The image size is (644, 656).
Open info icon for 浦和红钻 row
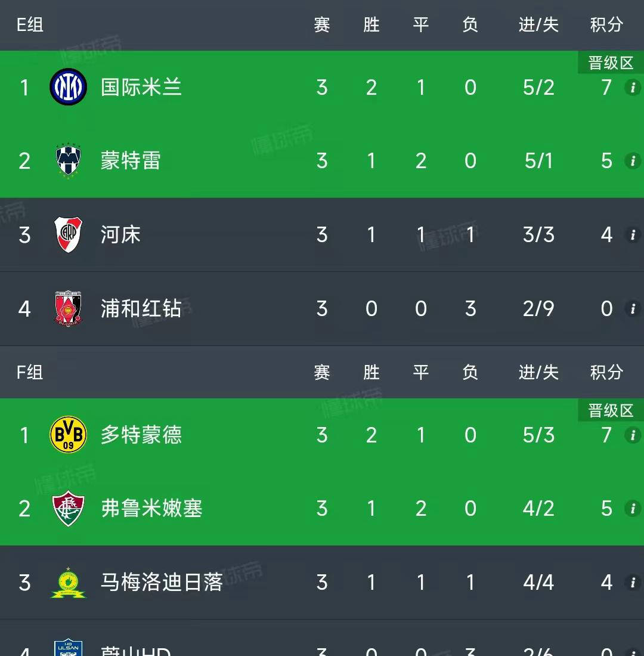[x=631, y=308]
